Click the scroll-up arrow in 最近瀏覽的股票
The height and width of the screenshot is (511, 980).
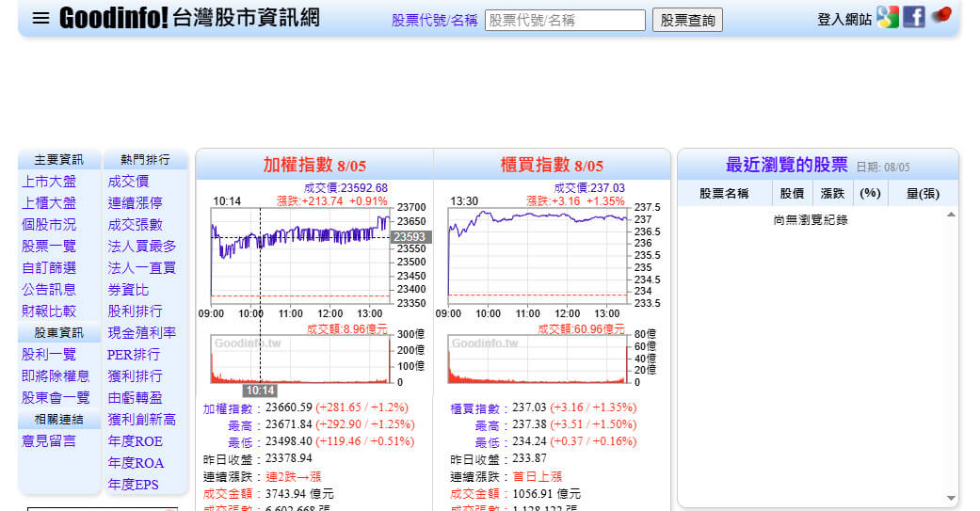951,216
